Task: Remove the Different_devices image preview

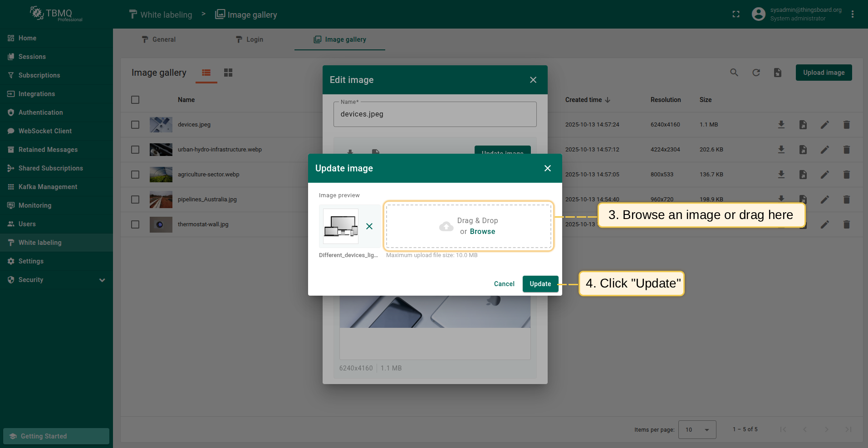Action: point(369,226)
